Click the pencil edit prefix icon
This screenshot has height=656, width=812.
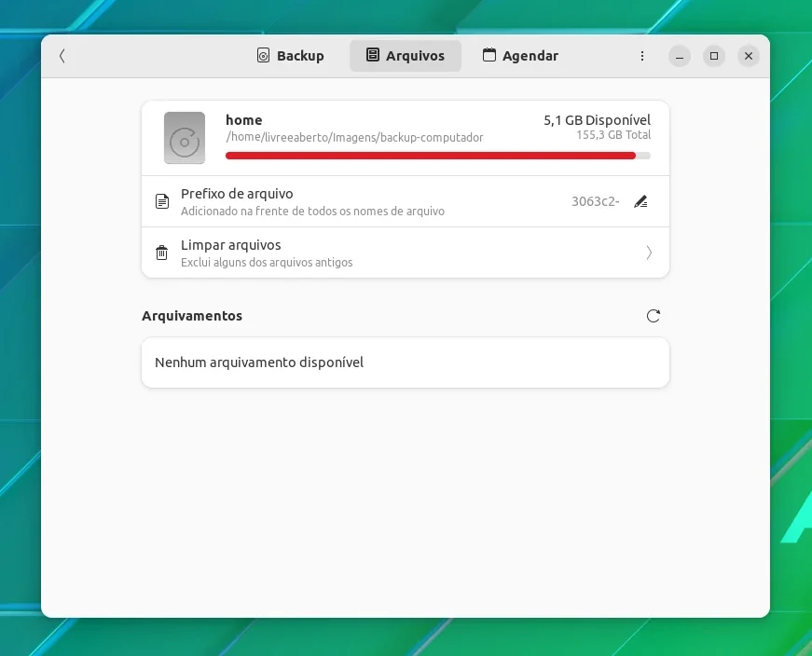640,201
